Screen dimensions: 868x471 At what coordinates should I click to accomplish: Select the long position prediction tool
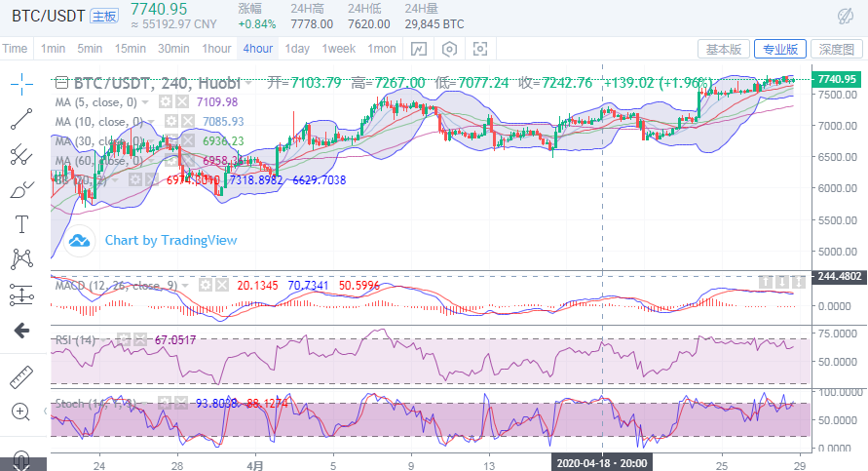[21, 294]
